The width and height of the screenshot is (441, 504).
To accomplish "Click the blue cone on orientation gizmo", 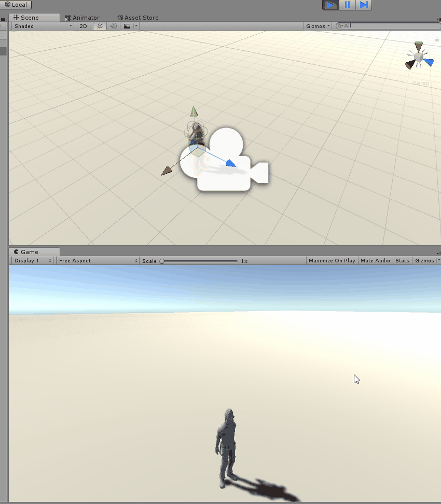I will coord(428,62).
